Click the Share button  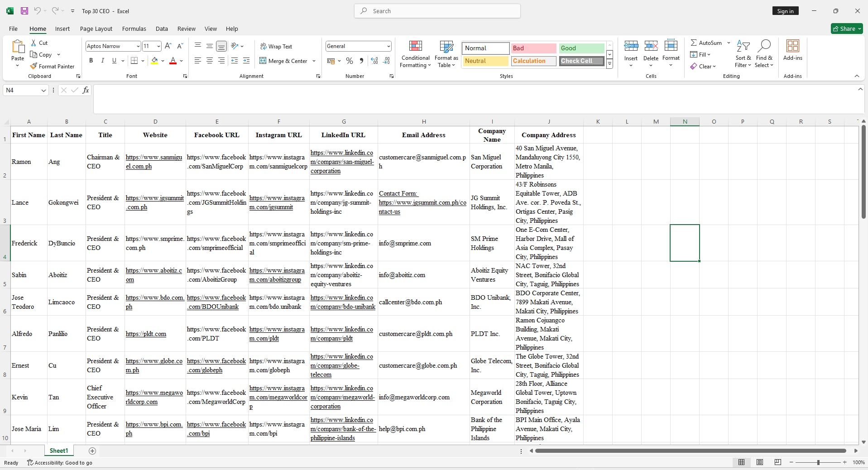click(847, 29)
